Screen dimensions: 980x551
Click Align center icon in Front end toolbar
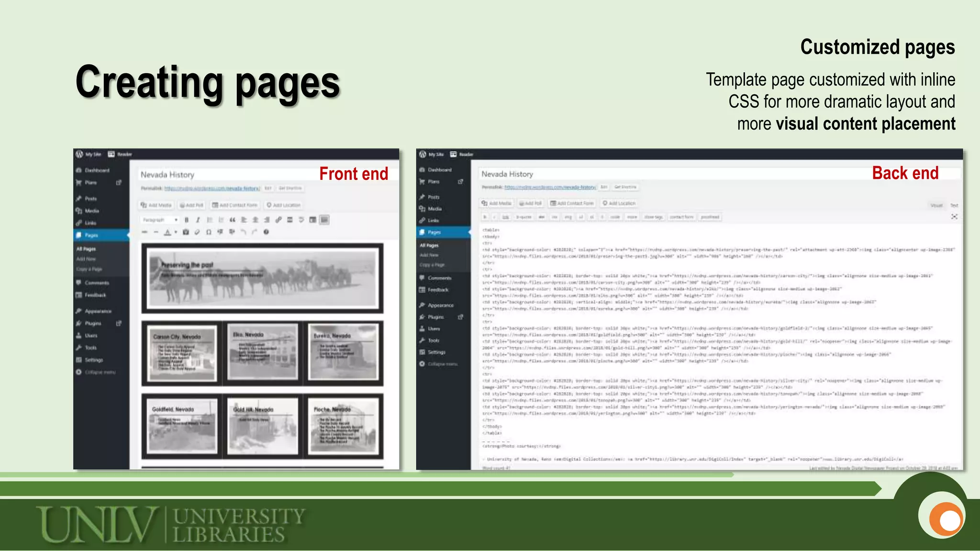[255, 220]
